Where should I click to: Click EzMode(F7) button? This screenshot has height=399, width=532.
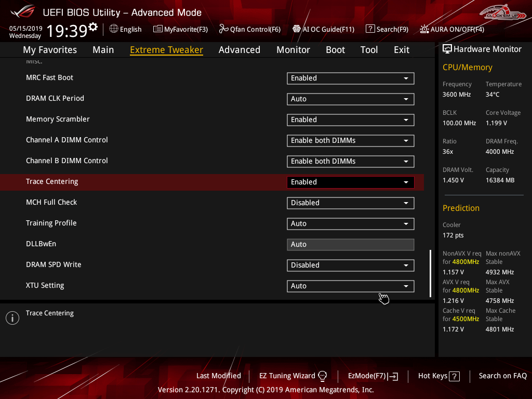373,376
